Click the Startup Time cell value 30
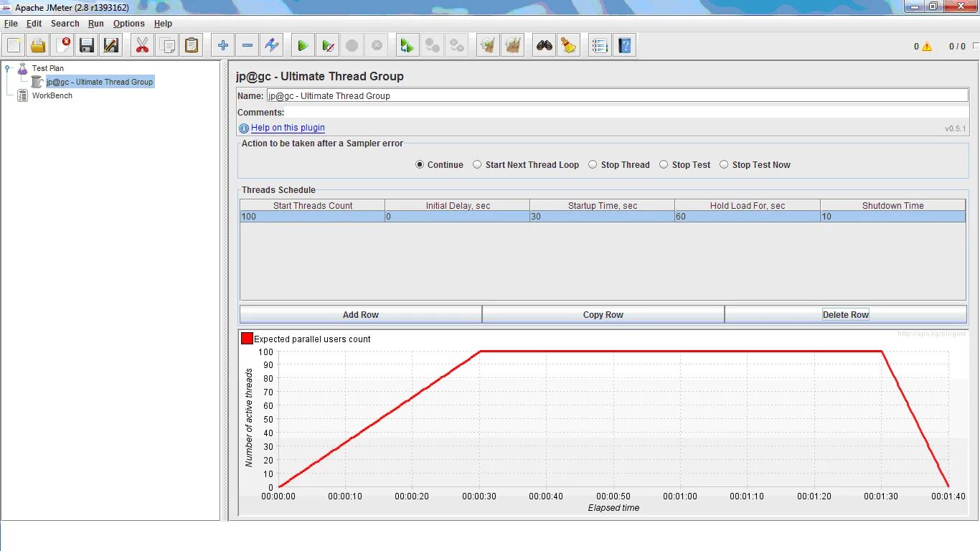The width and height of the screenshot is (980, 551). [x=602, y=217]
